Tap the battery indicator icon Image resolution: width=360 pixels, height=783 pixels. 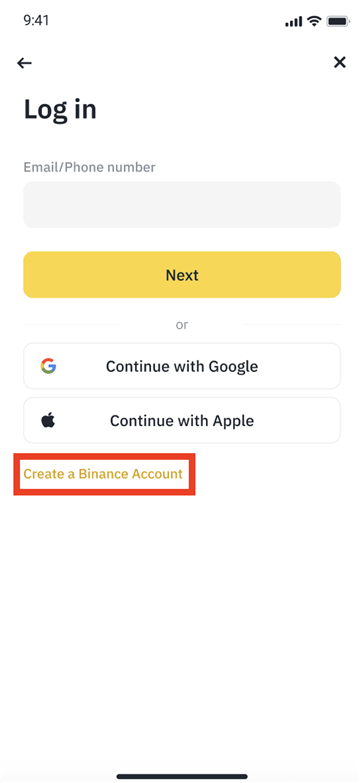point(338,21)
